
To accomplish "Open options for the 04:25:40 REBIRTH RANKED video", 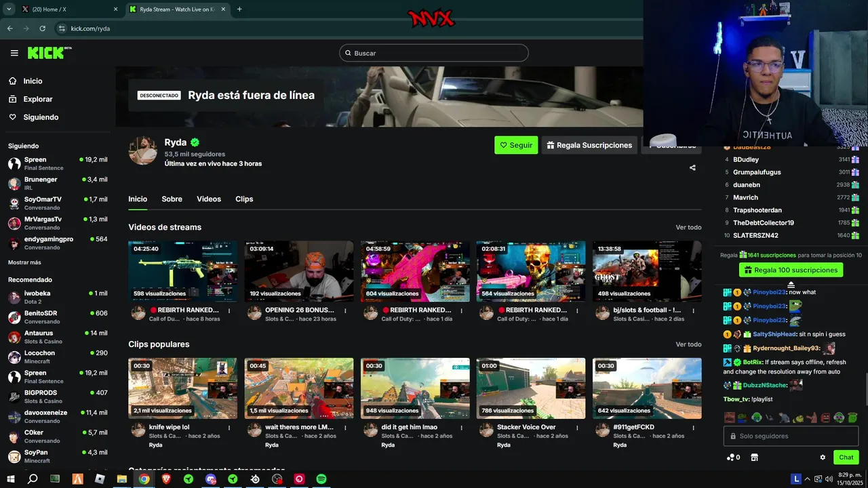I will [229, 310].
